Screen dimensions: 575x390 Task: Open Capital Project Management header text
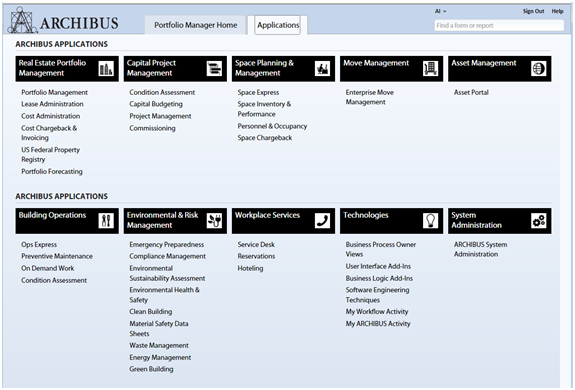151,68
